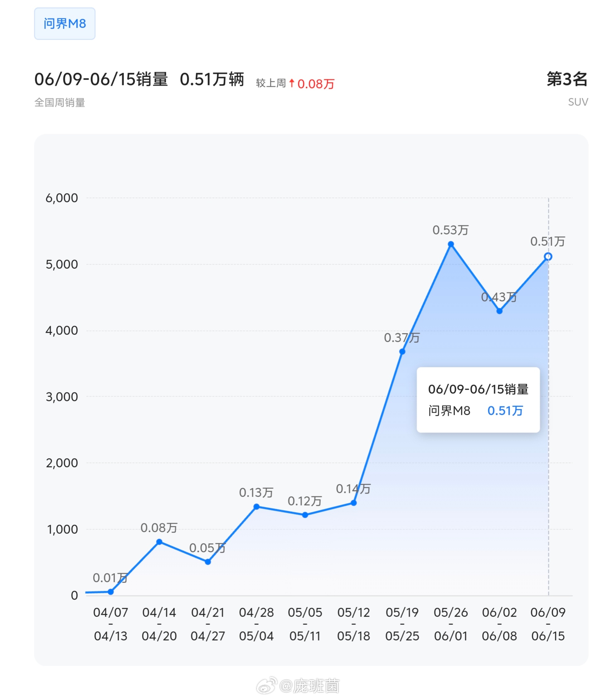Screen dimensions: 597x700
Task: Click the 5,000 y-axis label
Action: (x=61, y=264)
